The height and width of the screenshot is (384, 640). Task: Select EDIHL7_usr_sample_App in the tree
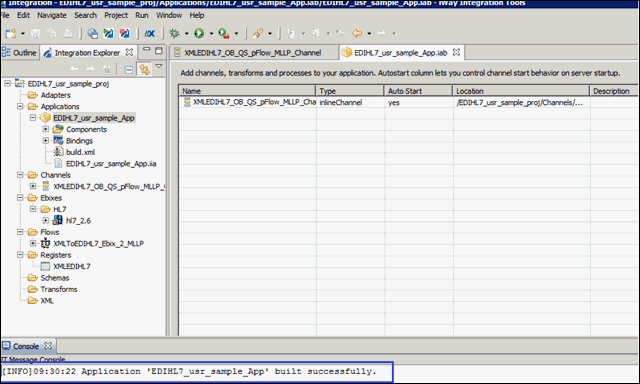(x=94, y=118)
